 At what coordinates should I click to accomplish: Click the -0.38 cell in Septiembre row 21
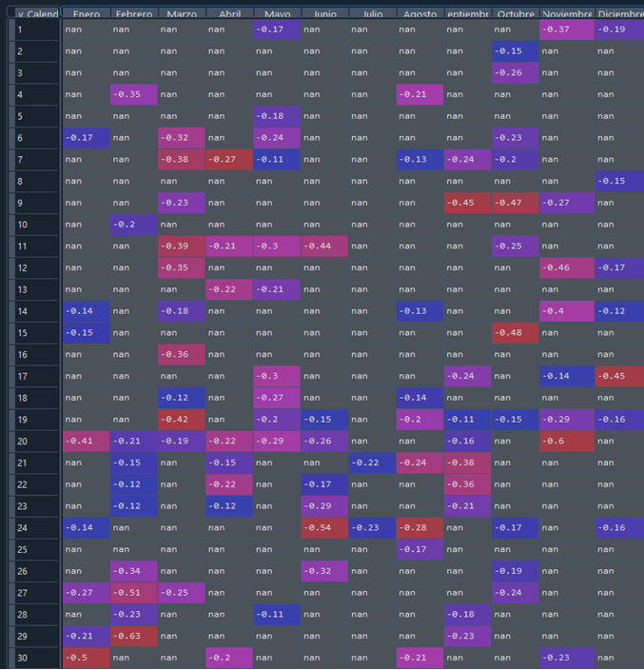(468, 463)
